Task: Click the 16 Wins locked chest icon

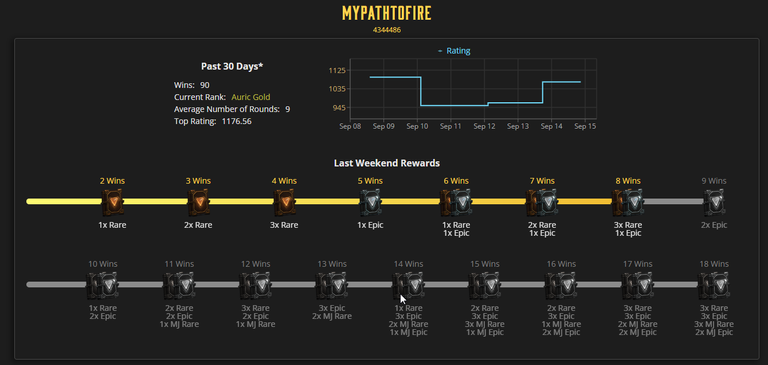Action: point(561,285)
